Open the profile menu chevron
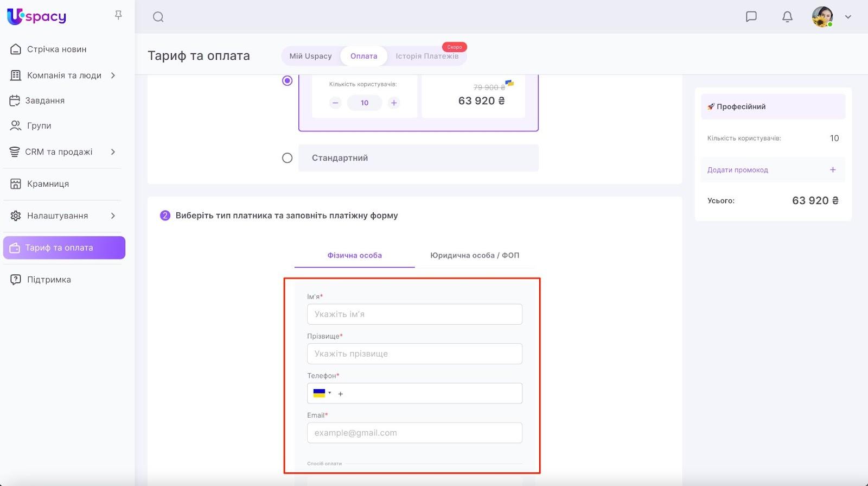 [x=848, y=17]
